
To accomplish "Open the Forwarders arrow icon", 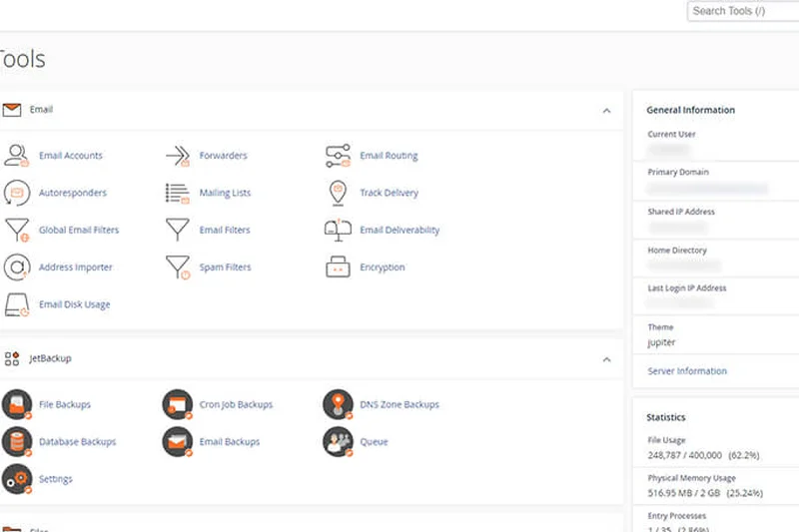I will coord(178,156).
